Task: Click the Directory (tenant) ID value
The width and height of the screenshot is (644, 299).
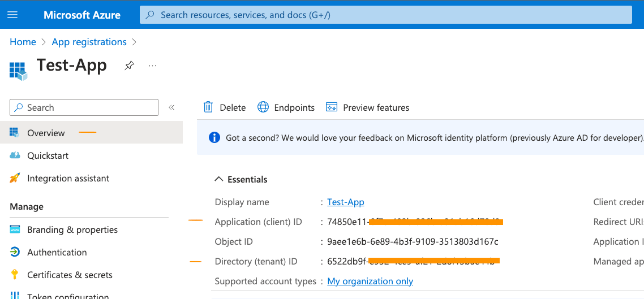Action: click(414, 261)
